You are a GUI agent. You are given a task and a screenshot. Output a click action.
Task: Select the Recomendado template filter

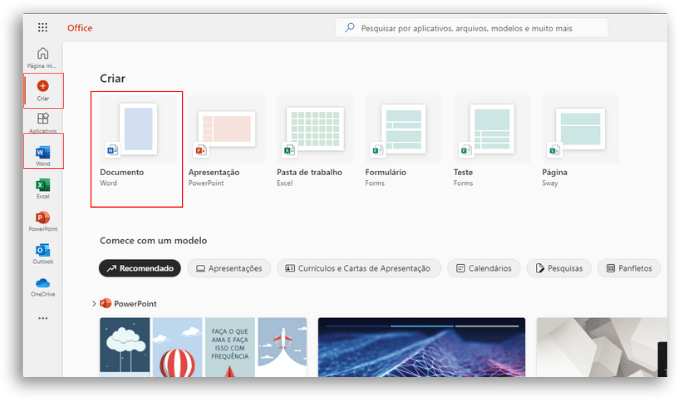point(140,268)
